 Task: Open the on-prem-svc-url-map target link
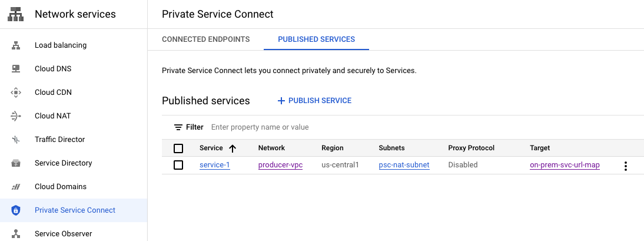pyautogui.click(x=565, y=165)
